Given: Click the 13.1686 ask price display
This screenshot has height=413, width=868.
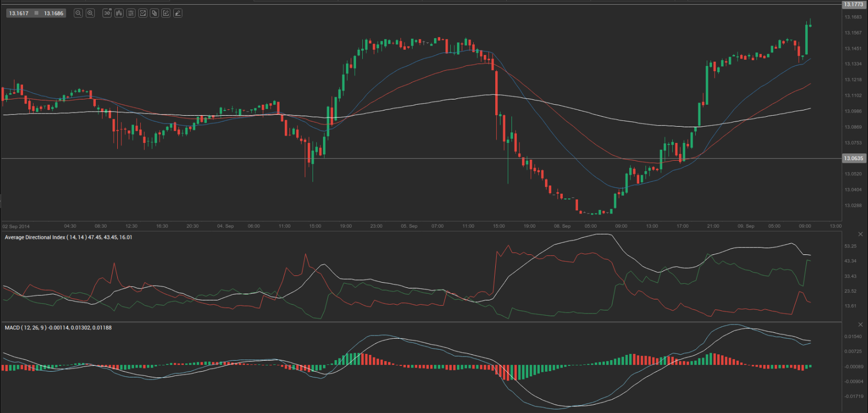Looking at the screenshot, I should coord(53,13).
